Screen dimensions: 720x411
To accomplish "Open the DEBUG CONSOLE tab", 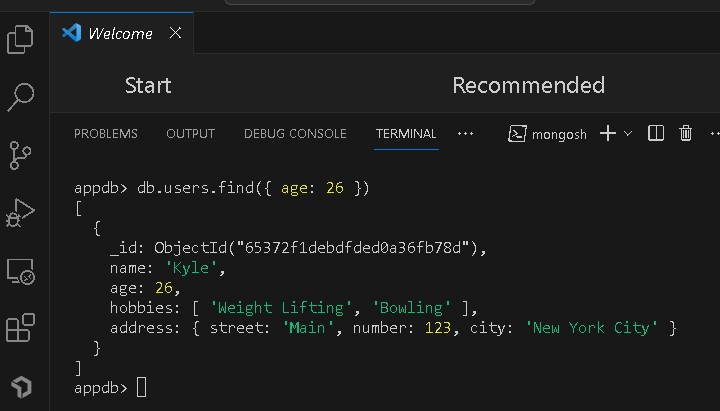I will (295, 133).
